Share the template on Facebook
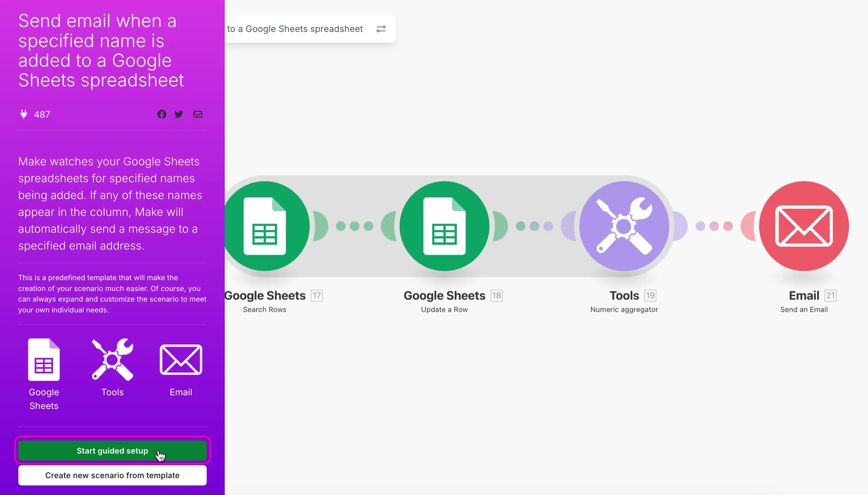Viewport: 868px width, 495px height. tap(162, 114)
